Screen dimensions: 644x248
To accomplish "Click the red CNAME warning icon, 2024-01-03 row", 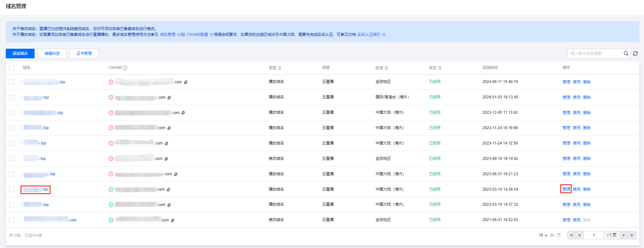I will (111, 97).
